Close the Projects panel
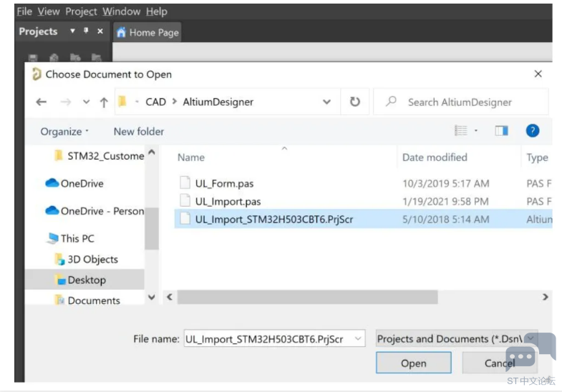The height and width of the screenshot is (392, 562). (x=100, y=31)
